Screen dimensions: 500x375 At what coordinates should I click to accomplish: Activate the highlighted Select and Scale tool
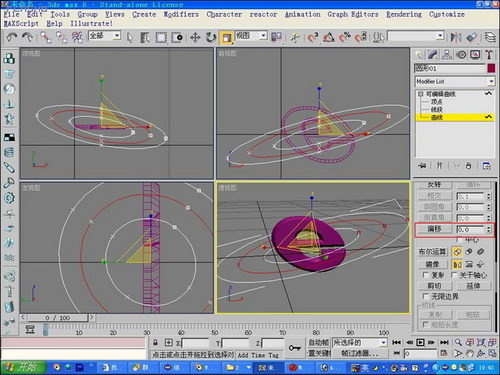pyautogui.click(x=227, y=37)
